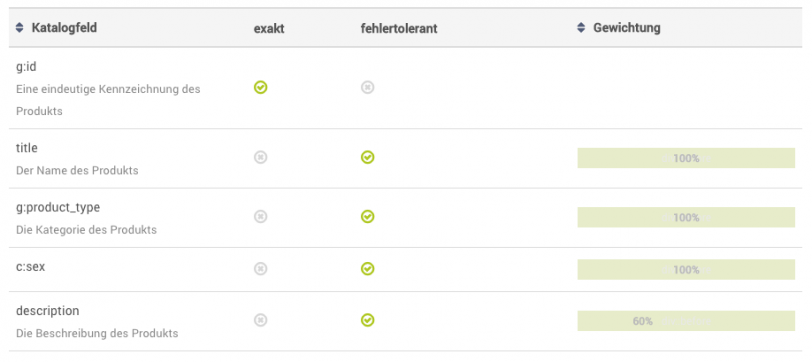Click g:product_type weighting bar at 100%
Image resolution: width=812 pixels, height=362 pixels.
(686, 217)
